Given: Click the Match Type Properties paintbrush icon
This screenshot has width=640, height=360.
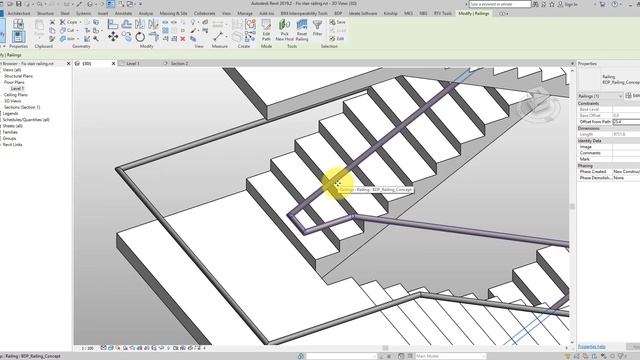Looking at the screenshot, I should (x=52, y=39).
